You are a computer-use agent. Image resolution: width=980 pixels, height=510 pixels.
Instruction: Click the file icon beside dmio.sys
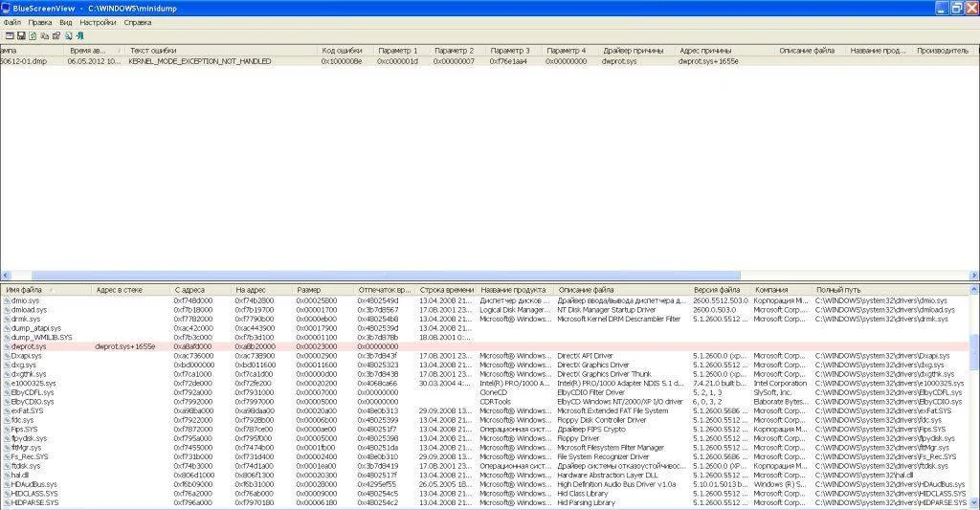click(7, 300)
